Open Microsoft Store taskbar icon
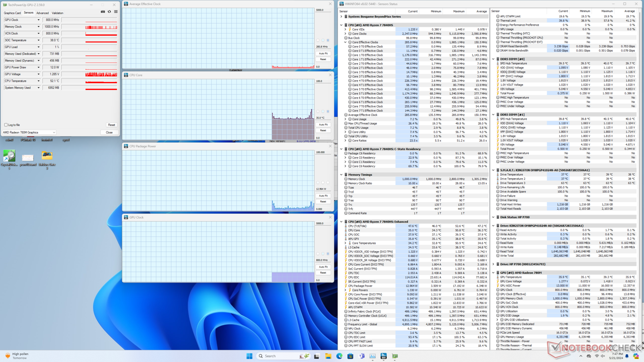Image resolution: width=644 pixels, height=362 pixels. (350, 356)
